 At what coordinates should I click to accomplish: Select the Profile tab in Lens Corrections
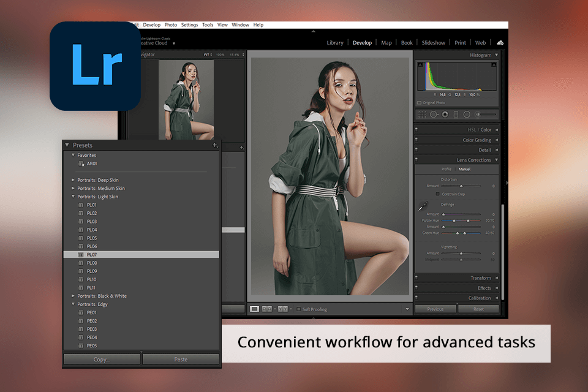(x=447, y=169)
